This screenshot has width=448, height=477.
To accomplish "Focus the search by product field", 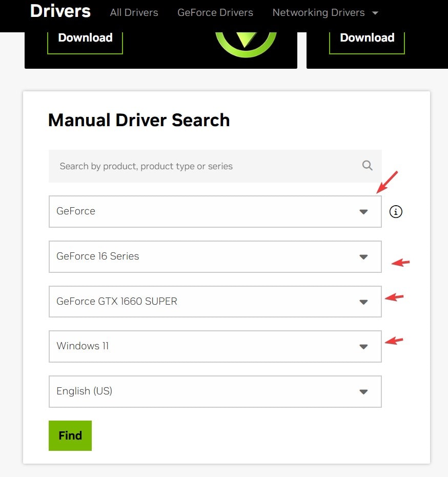I will tap(215, 166).
